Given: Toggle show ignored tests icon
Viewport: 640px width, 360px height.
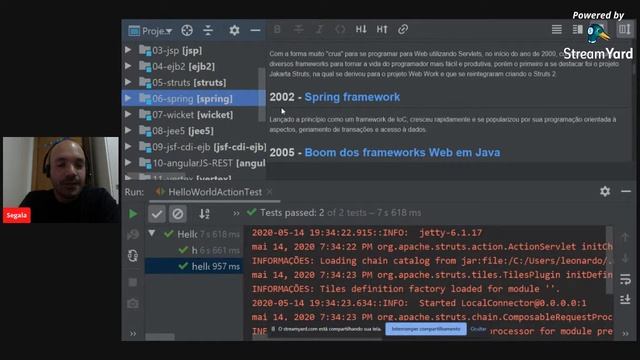Looking at the screenshot, I should point(178,213).
